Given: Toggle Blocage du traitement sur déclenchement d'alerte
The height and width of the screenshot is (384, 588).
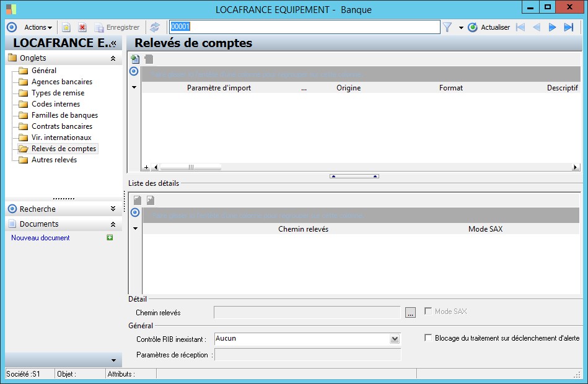Looking at the screenshot, I should [x=428, y=338].
